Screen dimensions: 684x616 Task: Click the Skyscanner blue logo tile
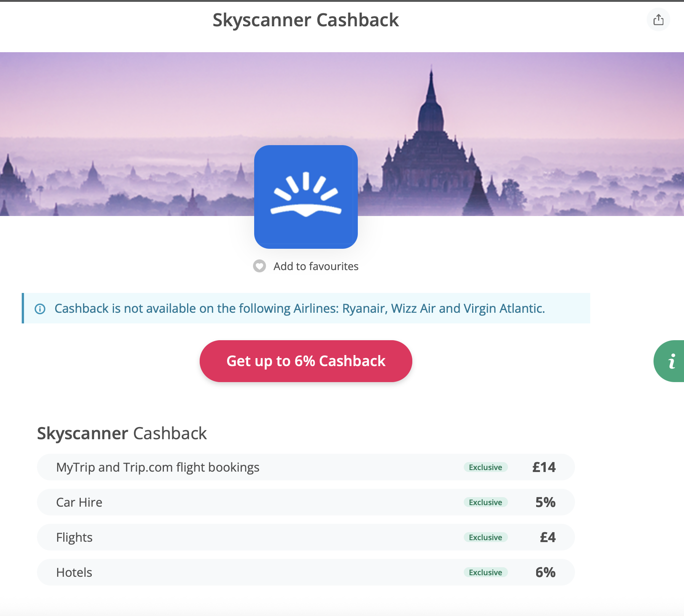306,197
